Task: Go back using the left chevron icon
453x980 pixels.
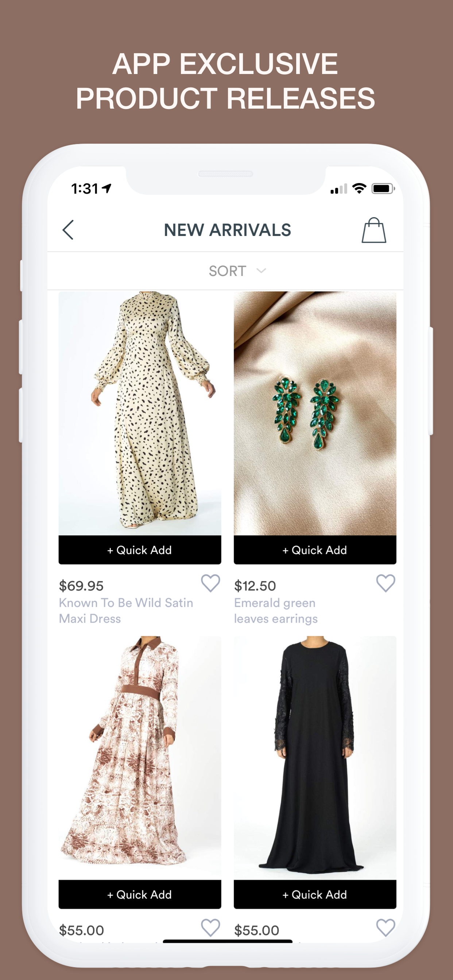Action: click(x=68, y=230)
